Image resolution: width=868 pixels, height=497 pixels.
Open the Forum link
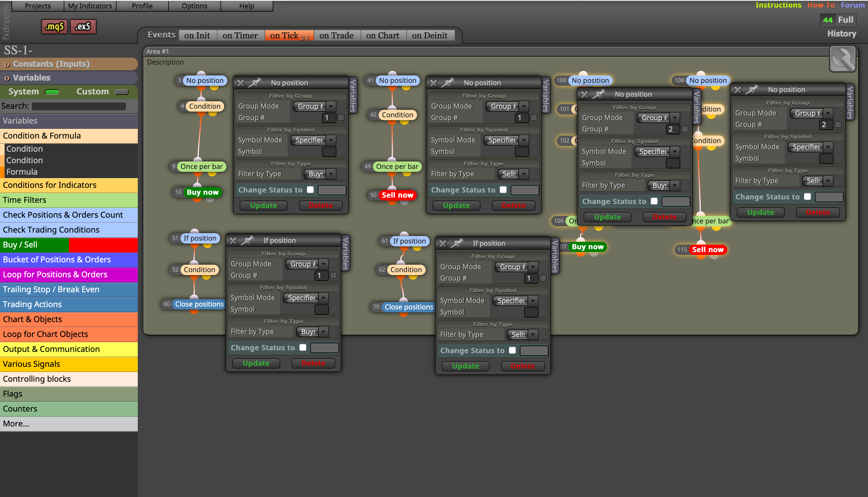pyautogui.click(x=852, y=5)
